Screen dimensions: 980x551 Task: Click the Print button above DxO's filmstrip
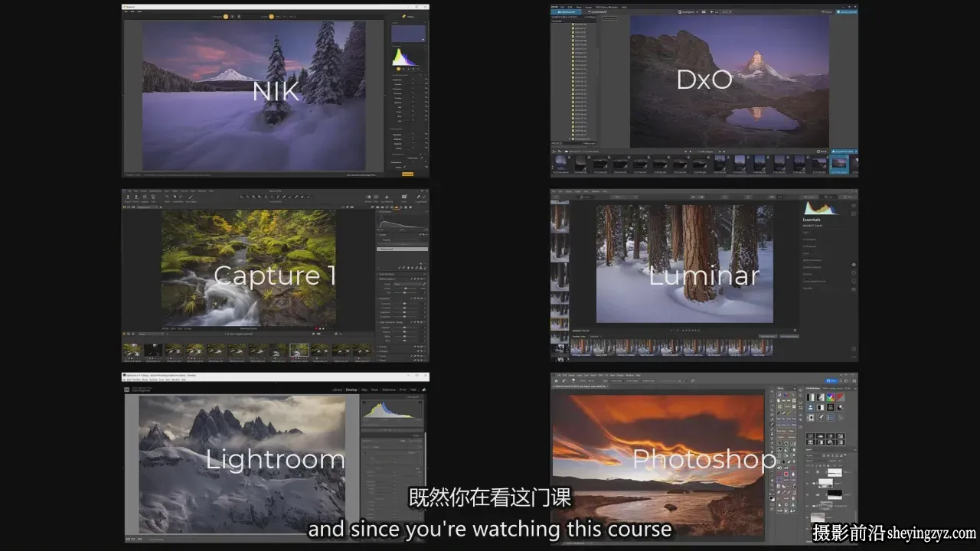822,152
